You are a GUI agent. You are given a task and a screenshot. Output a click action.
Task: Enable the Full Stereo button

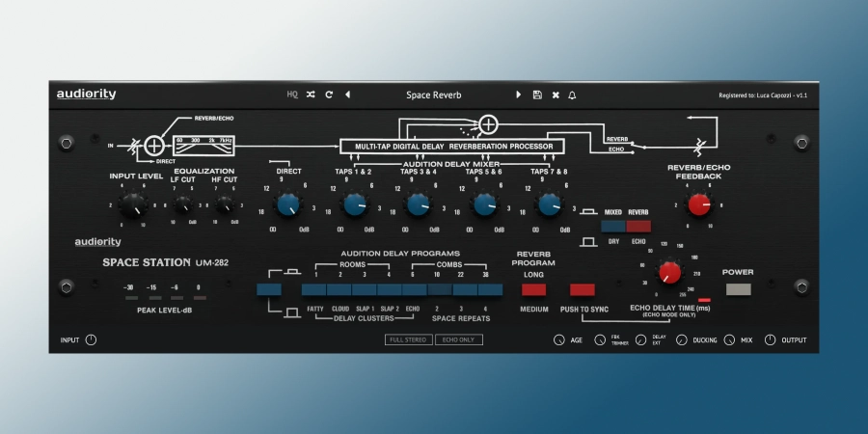coord(409,339)
